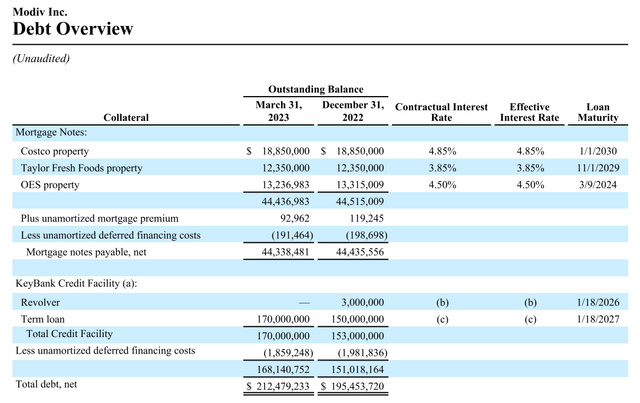The image size is (640, 403).
Task: Click the "OES property" row label
Action: coord(50,185)
